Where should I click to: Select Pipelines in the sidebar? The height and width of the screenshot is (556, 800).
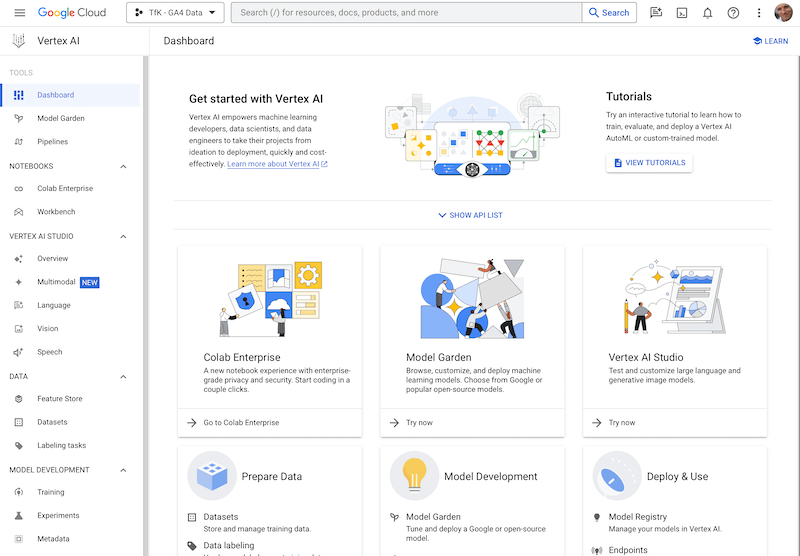[x=53, y=142]
